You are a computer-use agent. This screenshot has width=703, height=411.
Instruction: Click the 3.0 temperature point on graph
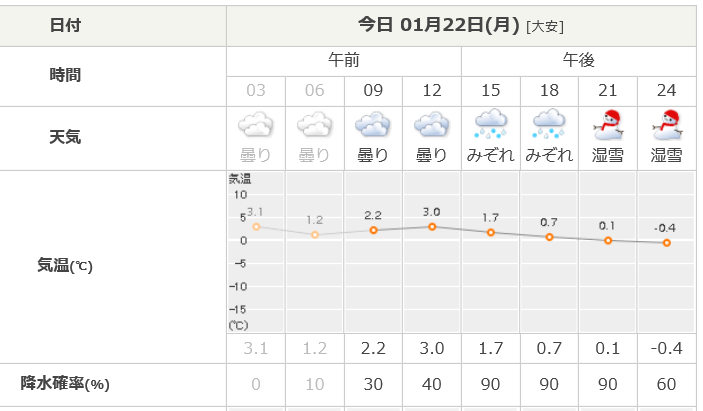tap(432, 227)
